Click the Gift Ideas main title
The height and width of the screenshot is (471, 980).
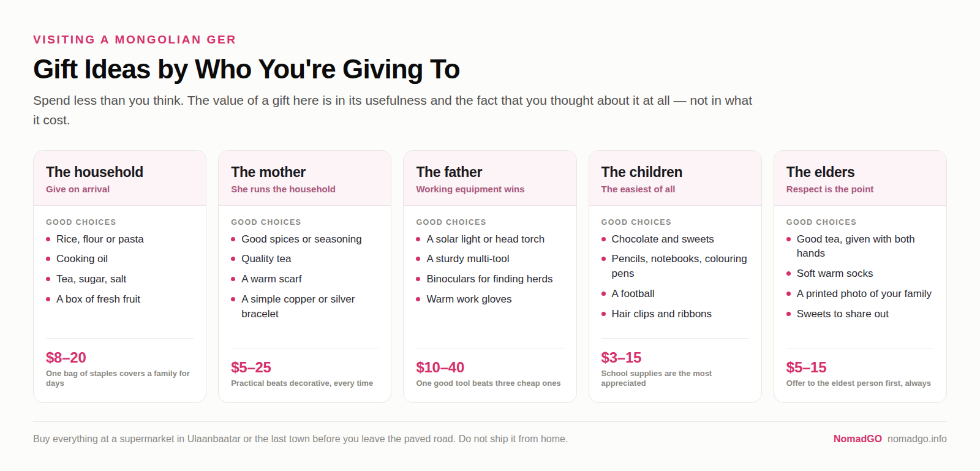point(246,69)
